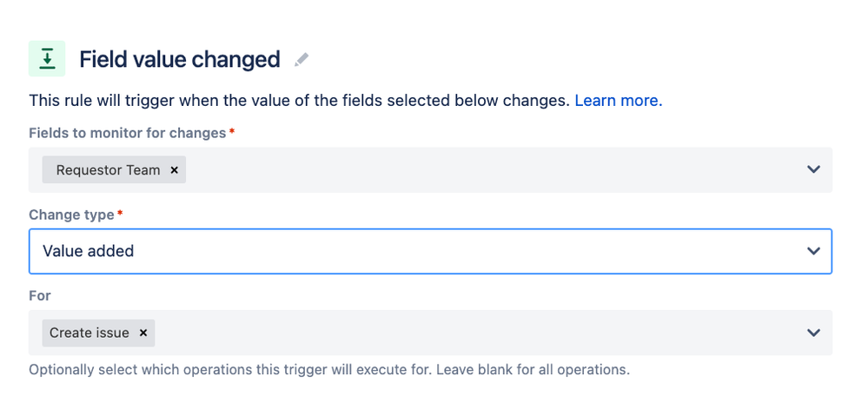This screenshot has width=868, height=396.
Task: Select the Create issue chip label
Action: (x=89, y=333)
